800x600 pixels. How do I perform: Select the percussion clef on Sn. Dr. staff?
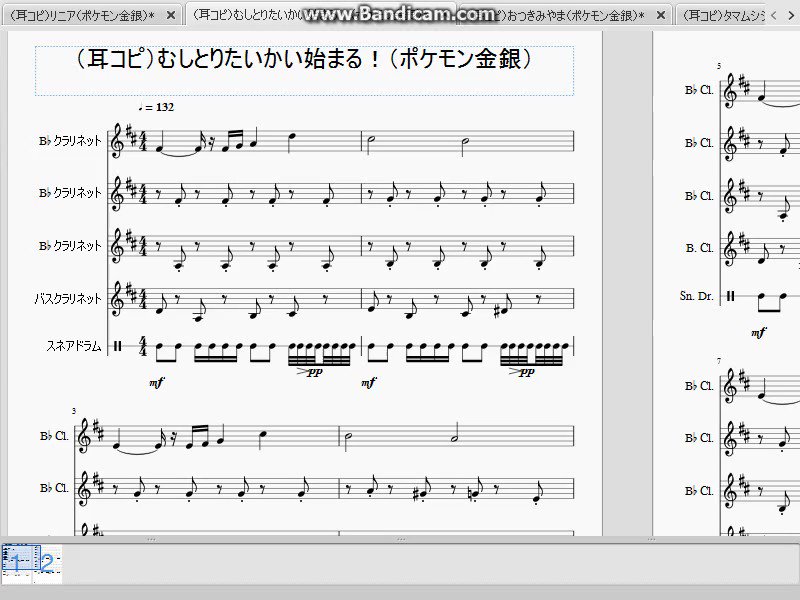731,296
